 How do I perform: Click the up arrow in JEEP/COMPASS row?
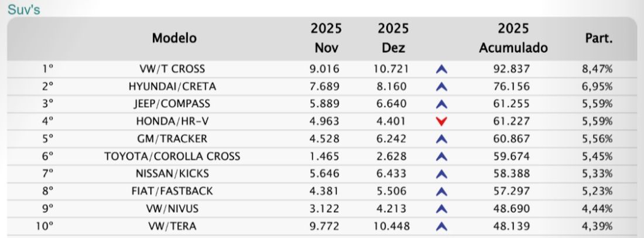pyautogui.click(x=441, y=104)
